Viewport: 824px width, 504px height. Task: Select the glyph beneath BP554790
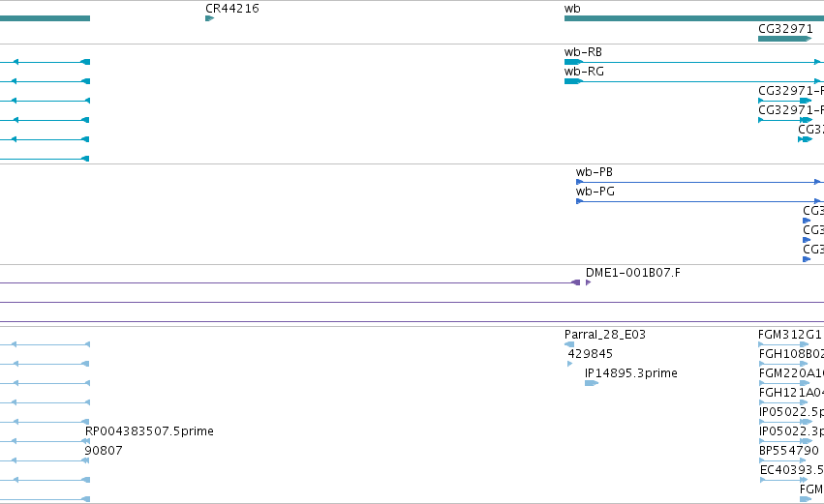(x=783, y=460)
